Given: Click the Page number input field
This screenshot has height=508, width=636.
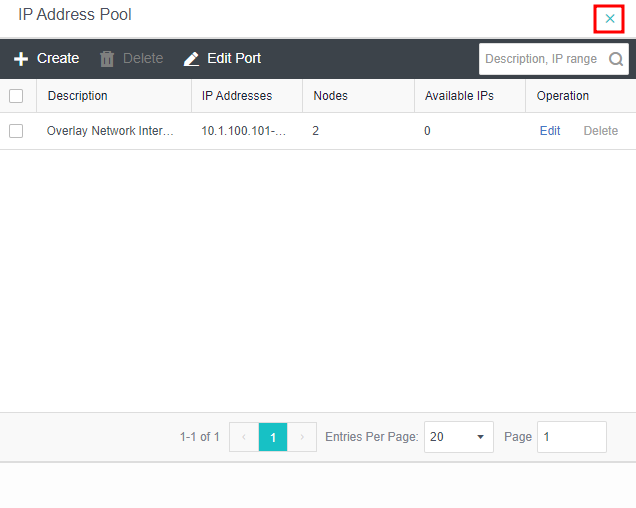Looking at the screenshot, I should [x=572, y=437].
